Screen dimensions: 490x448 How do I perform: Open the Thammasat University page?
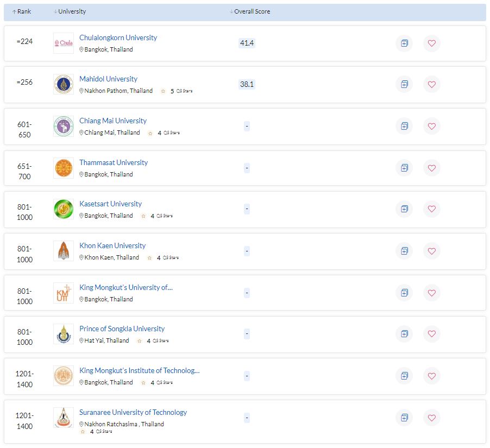114,162
